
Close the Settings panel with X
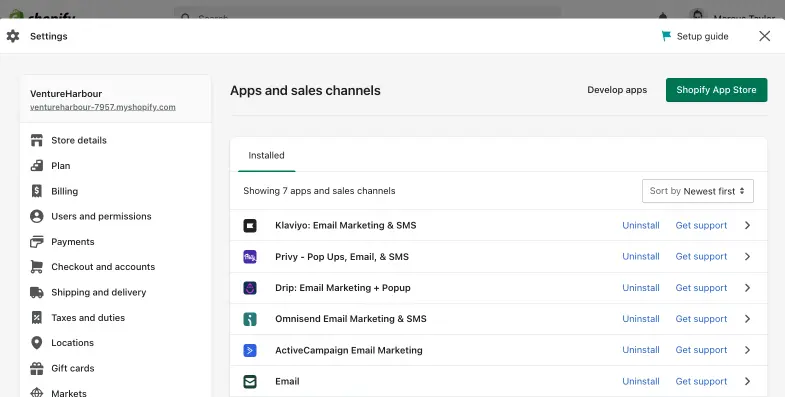tap(764, 36)
